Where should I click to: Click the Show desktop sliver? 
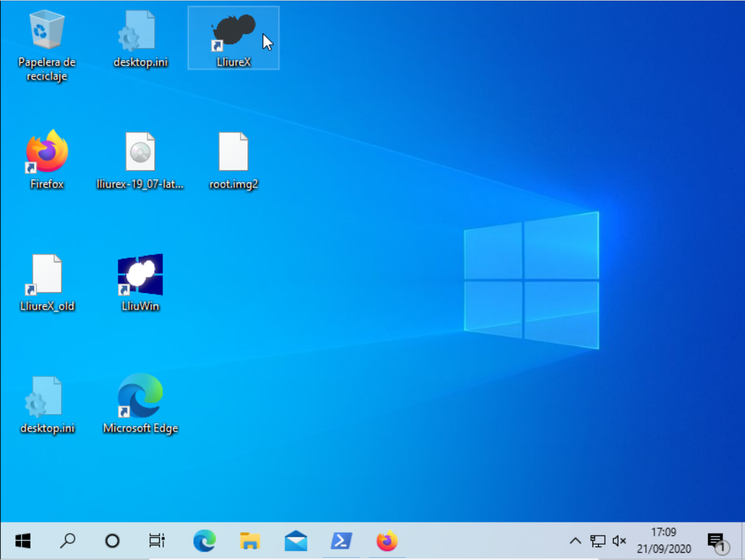pos(742,541)
